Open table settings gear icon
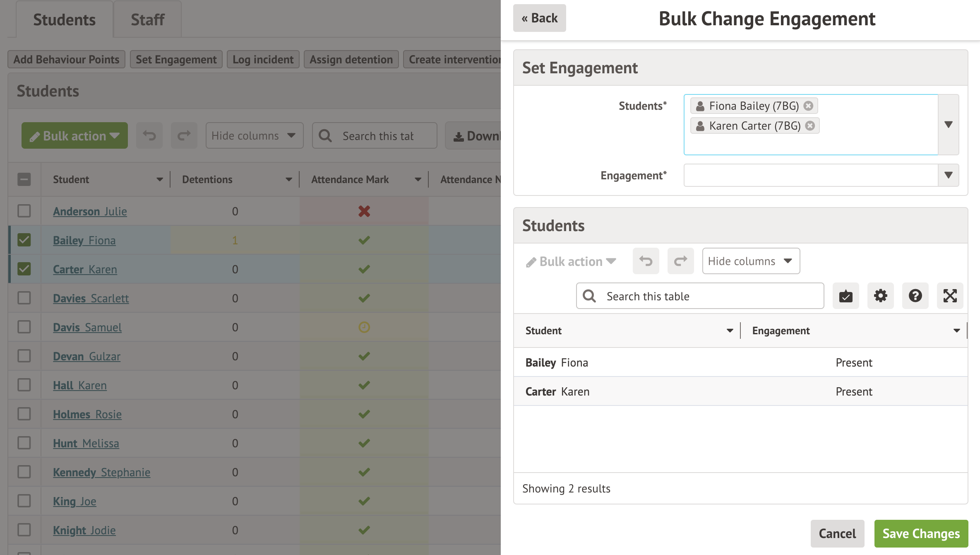The height and width of the screenshot is (555, 980). pyautogui.click(x=880, y=296)
